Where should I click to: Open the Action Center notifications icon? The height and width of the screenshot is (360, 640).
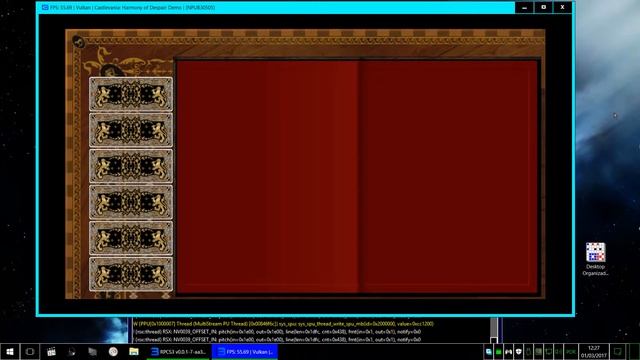tap(618, 352)
